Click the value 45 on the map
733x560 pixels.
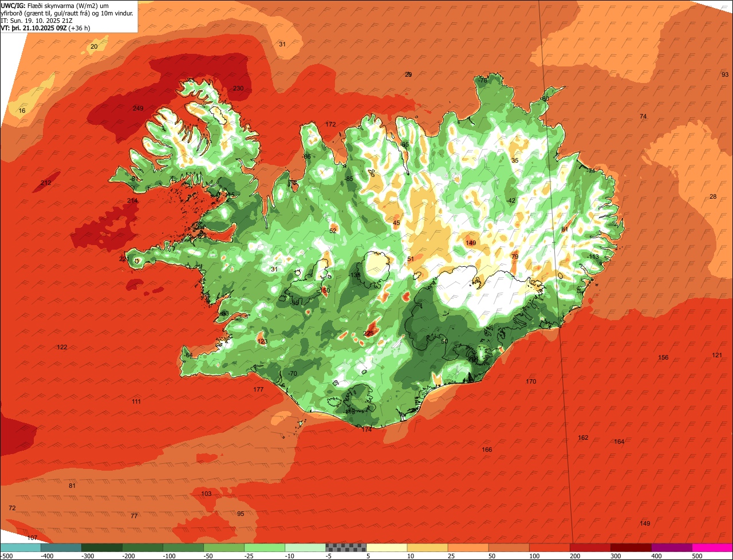pyautogui.click(x=396, y=223)
